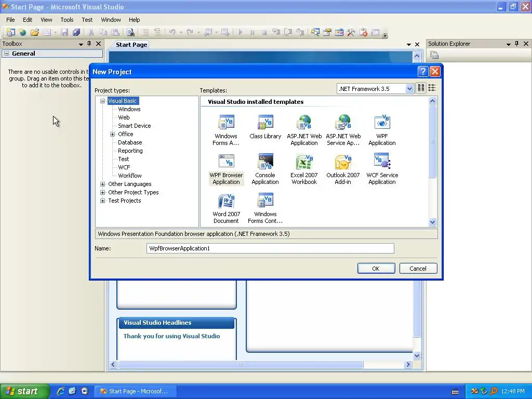Expand the Other Project Types node
Screen dimensions: 532x399
[102, 192]
